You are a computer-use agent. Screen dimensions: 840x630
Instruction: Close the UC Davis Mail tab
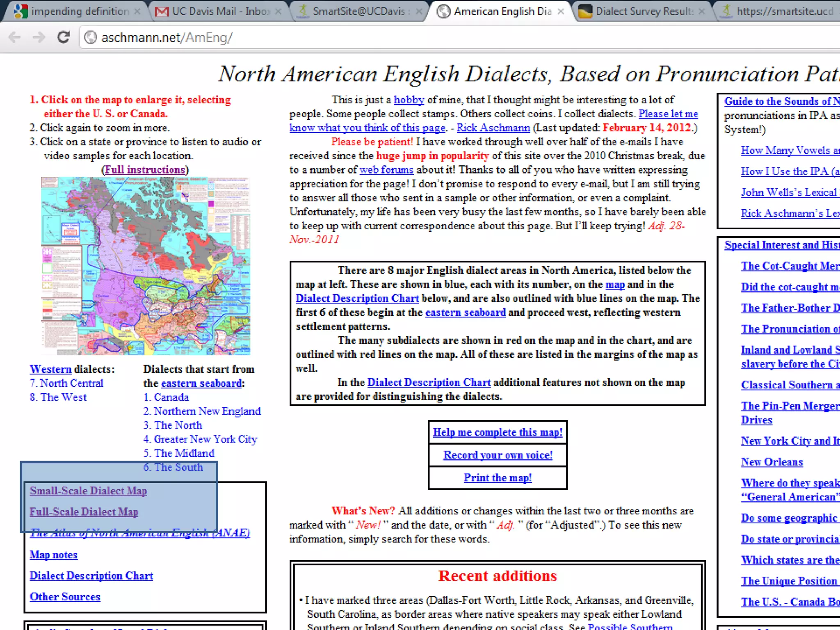tap(278, 11)
